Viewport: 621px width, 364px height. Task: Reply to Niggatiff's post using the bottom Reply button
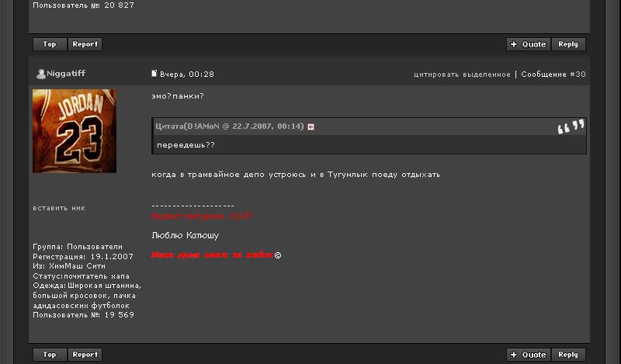[x=568, y=355]
